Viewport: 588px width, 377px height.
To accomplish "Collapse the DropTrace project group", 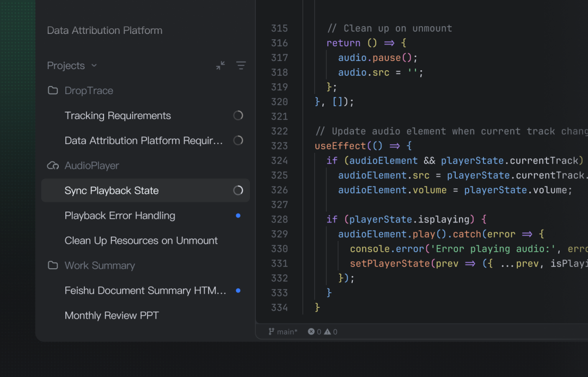I will coord(89,90).
